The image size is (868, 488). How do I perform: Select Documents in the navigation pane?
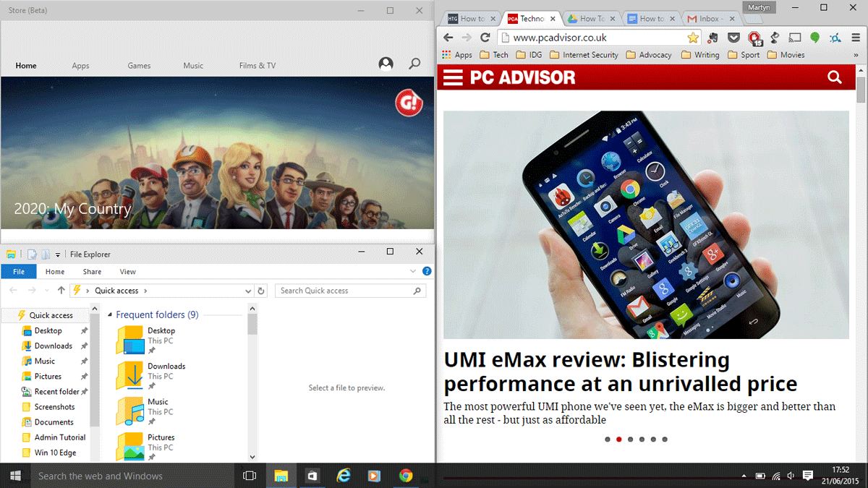click(x=54, y=422)
